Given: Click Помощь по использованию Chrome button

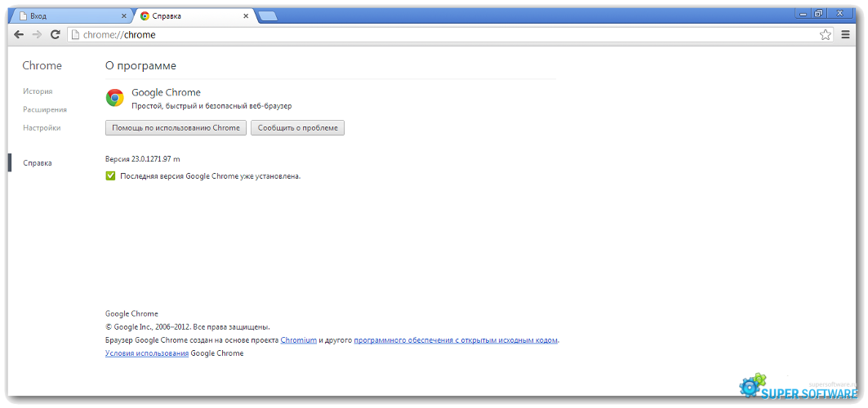Looking at the screenshot, I should [x=176, y=128].
